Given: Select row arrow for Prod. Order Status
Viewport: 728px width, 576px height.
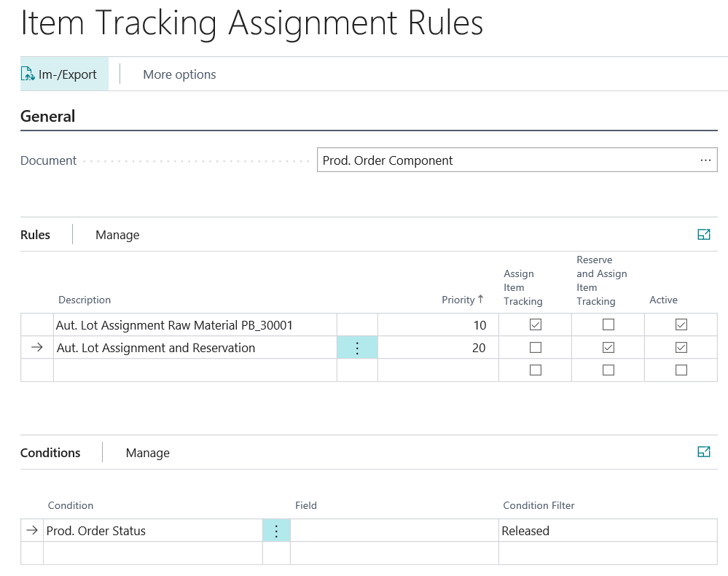Looking at the screenshot, I should pos(31,531).
